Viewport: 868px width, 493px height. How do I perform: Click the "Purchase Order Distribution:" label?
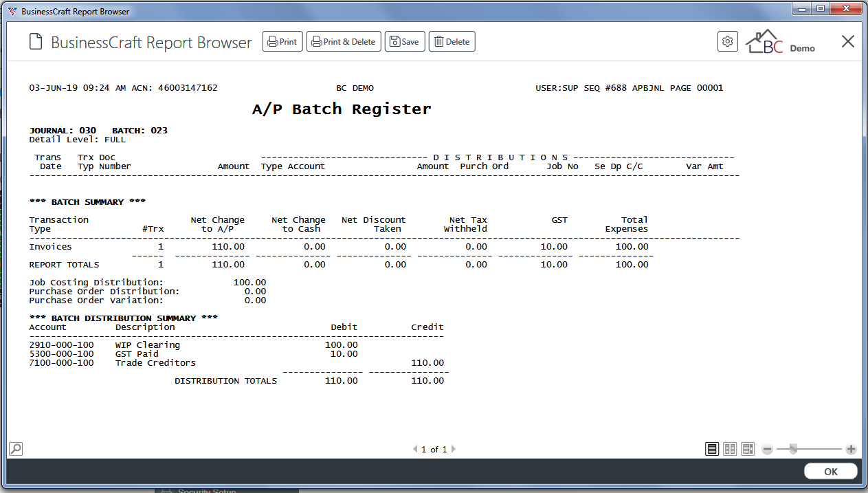pyautogui.click(x=104, y=292)
